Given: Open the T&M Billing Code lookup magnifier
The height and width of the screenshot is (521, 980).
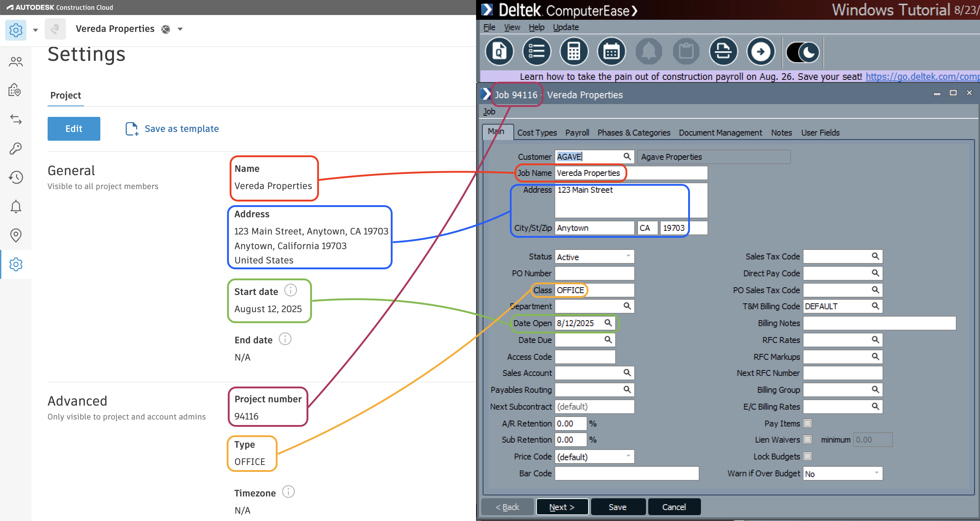Looking at the screenshot, I should coord(875,306).
